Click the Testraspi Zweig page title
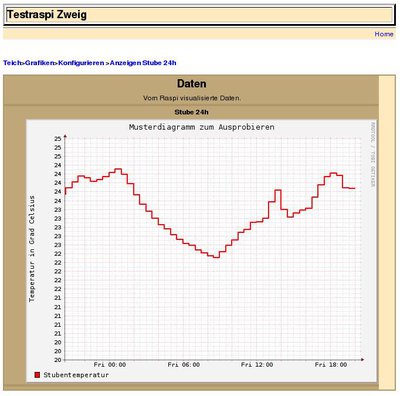This screenshot has width=400, height=396. point(47,15)
